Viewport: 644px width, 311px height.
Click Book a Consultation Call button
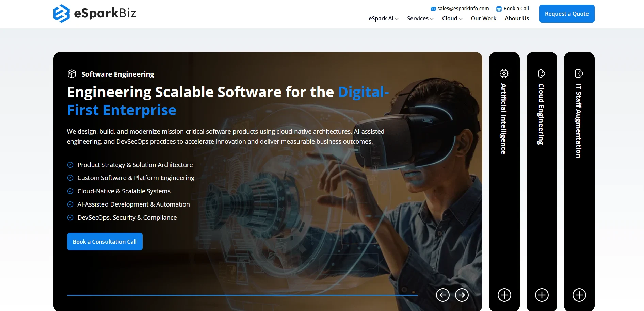(x=105, y=242)
